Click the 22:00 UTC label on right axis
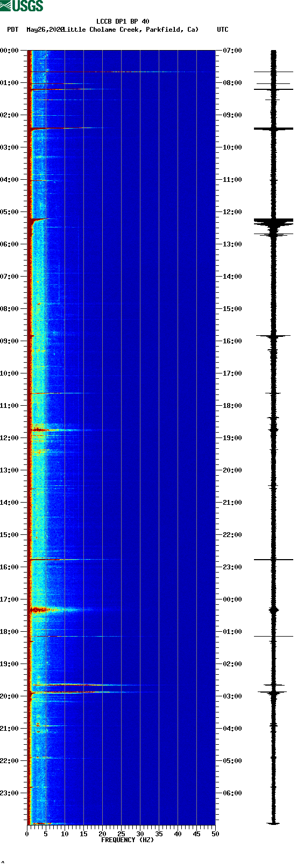This screenshot has width=297, height=868. tap(232, 535)
